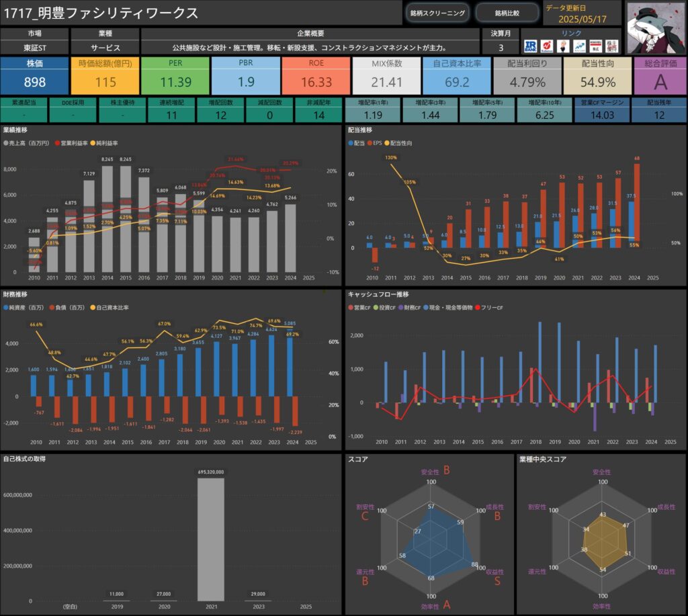Click the 収益性 S grade in スコア radar
The height and width of the screenshot is (616, 688).
point(497,581)
